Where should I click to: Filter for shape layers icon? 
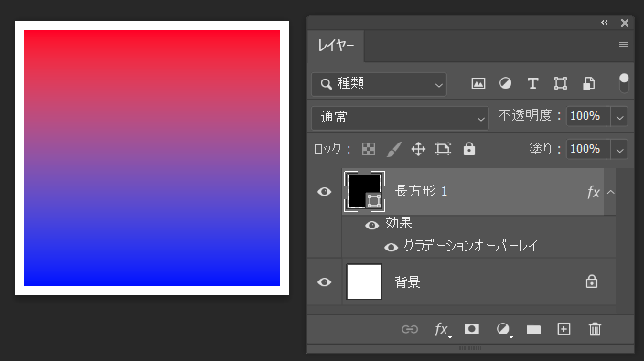point(561,83)
